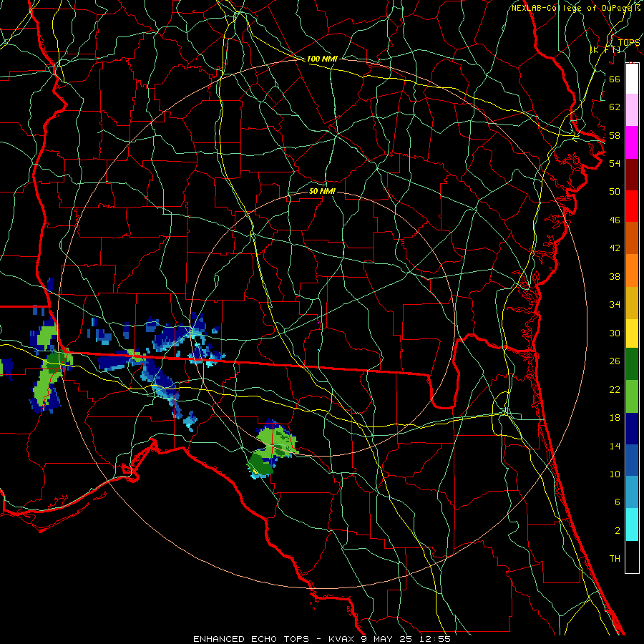Click the "KVAX" radar site identifier
This screenshot has height=644, width=644.
[x=343, y=639]
